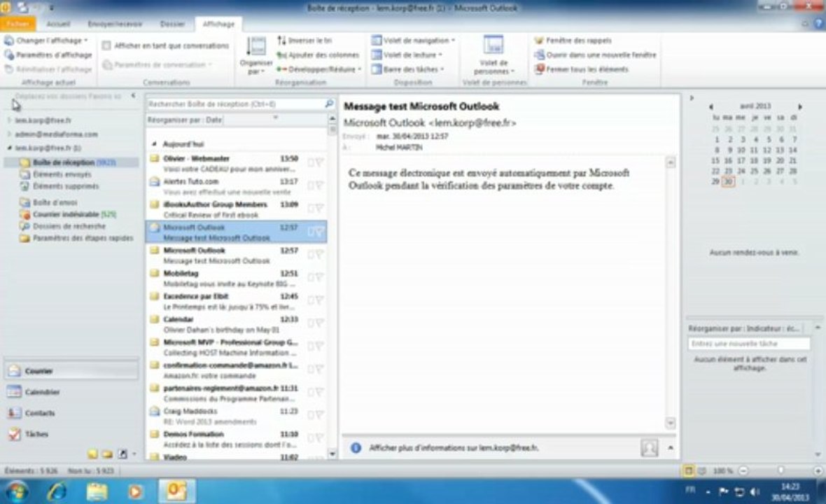Viewport: 826px width, 504px height.
Task: Collapse the navigation pane with arrow
Action: tap(133, 96)
